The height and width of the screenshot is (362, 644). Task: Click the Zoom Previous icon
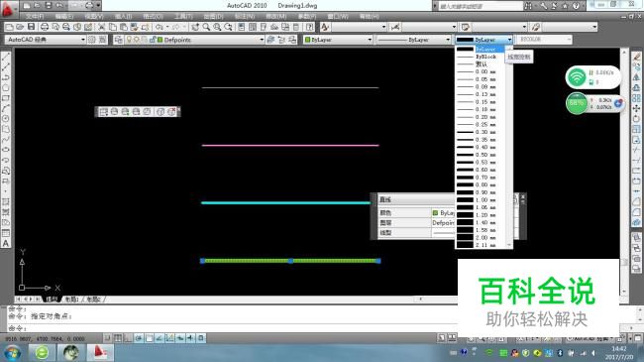(228, 27)
